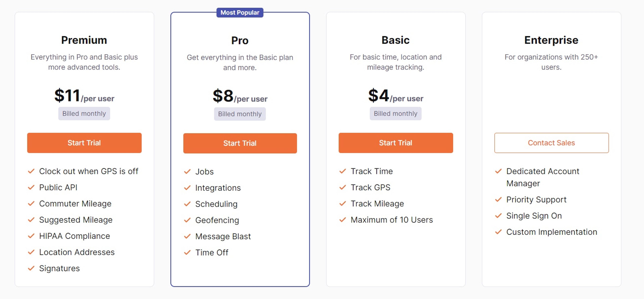Click Contact Sales for Enterprise

click(x=551, y=143)
